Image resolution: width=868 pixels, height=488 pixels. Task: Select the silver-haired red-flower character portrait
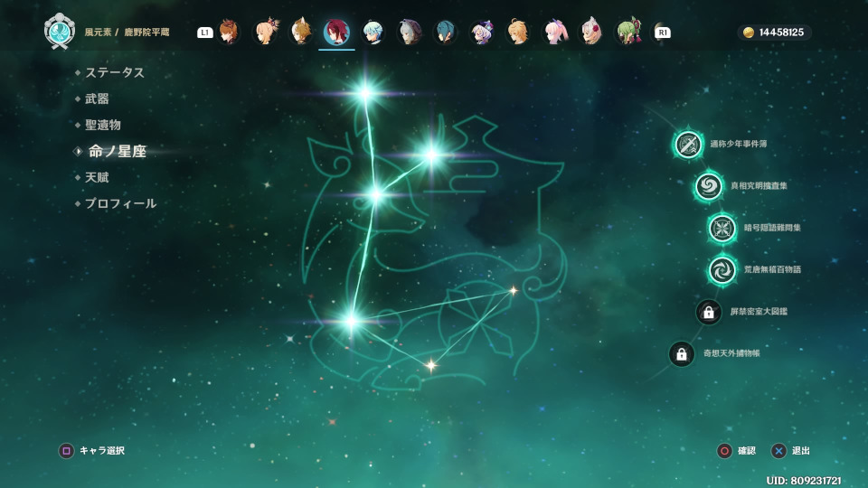click(591, 33)
